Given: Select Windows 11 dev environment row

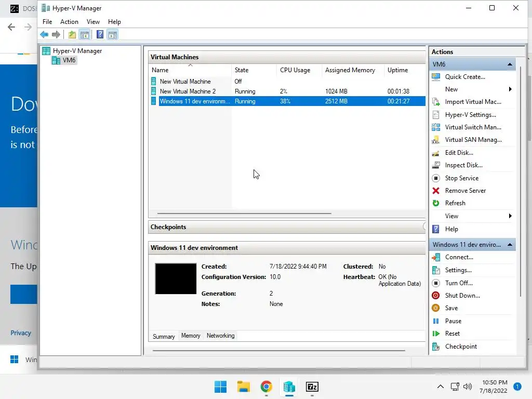Looking at the screenshot, I should [288, 101].
